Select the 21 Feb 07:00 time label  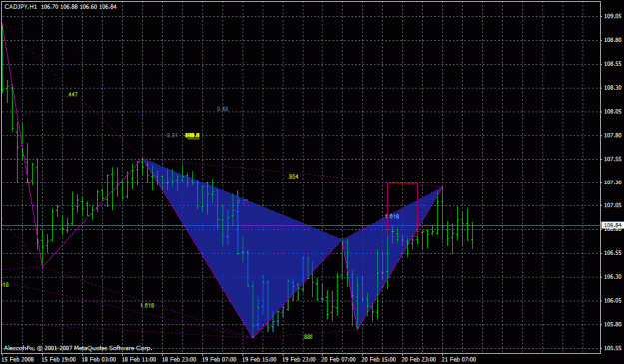(x=459, y=360)
